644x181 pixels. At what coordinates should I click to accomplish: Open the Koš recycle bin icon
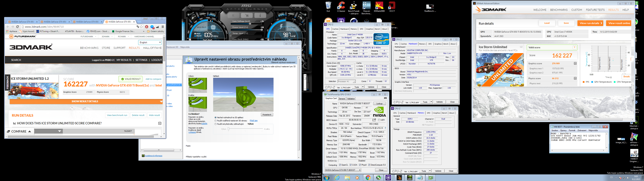[328, 7]
